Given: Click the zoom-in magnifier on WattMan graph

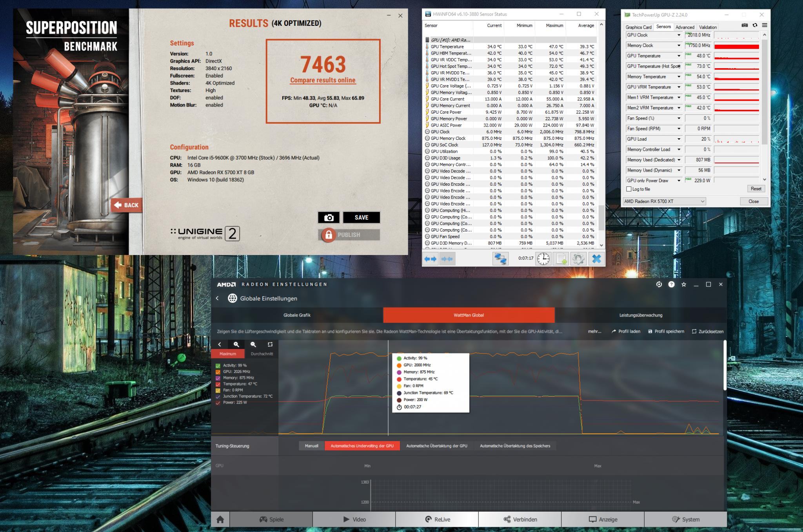Looking at the screenshot, I should [x=236, y=344].
